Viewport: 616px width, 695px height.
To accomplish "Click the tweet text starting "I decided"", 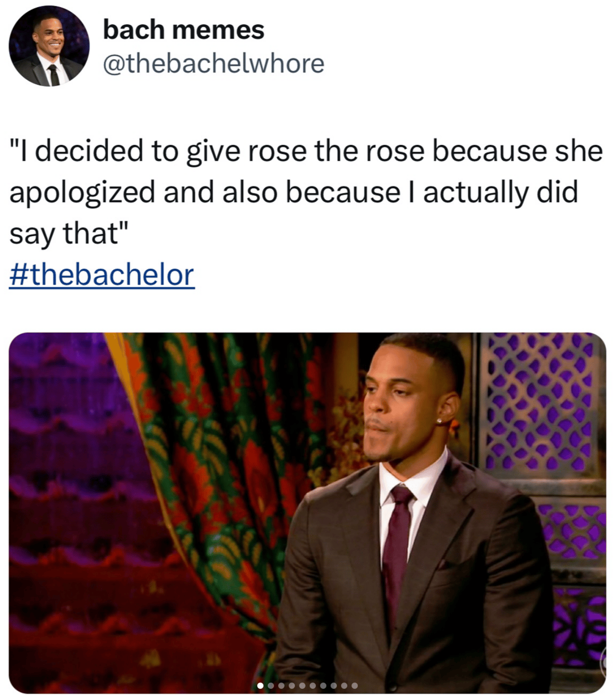I will coord(306,192).
